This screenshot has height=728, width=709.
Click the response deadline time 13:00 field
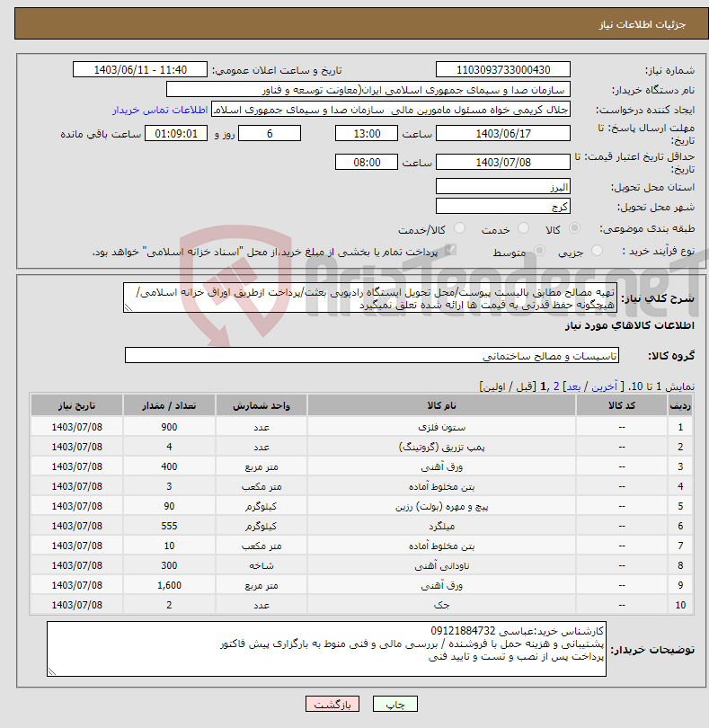367,133
